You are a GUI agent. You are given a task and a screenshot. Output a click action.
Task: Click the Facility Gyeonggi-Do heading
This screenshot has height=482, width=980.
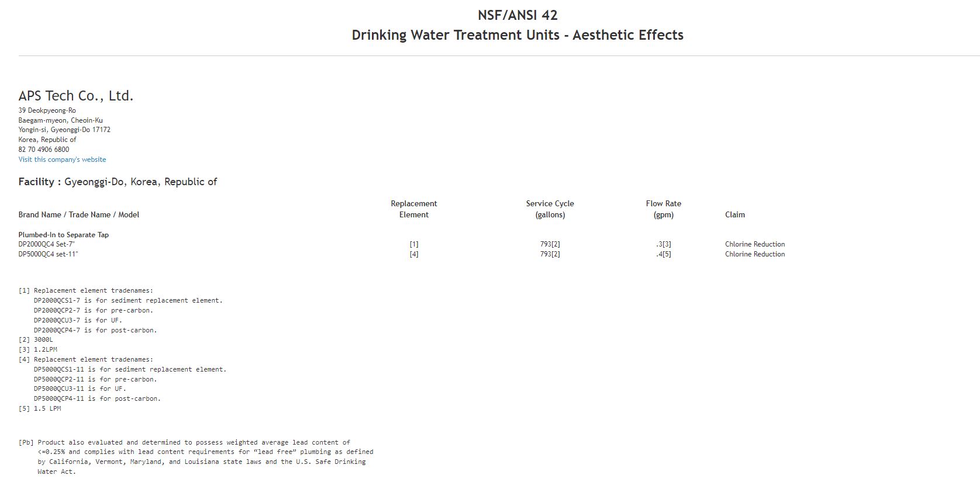coord(118,182)
